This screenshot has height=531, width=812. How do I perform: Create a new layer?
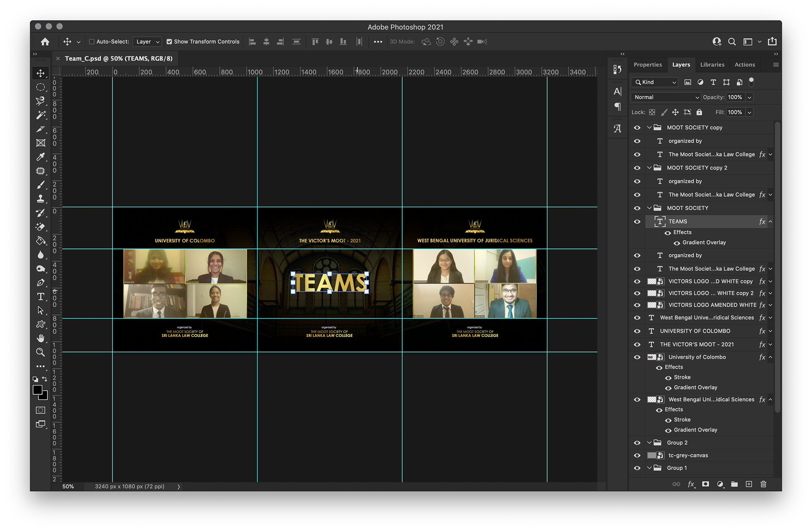pyautogui.click(x=749, y=484)
